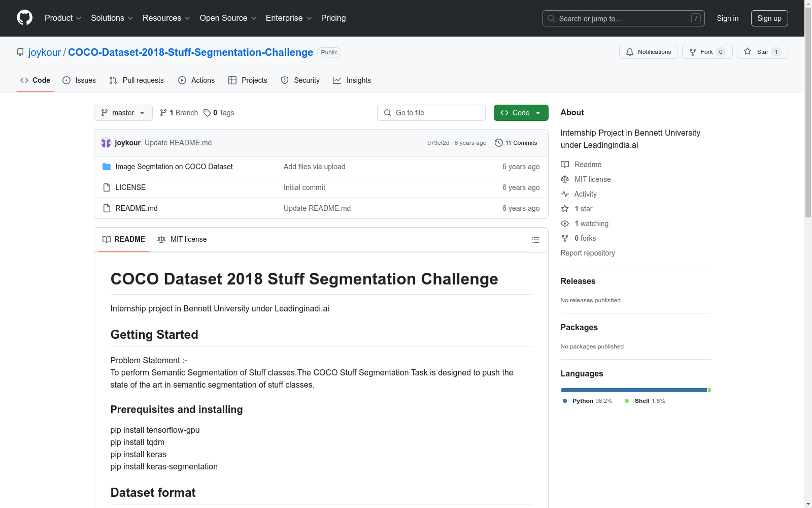Click the branch icon beside 1 Branch
812x508 pixels.
pyautogui.click(x=163, y=113)
